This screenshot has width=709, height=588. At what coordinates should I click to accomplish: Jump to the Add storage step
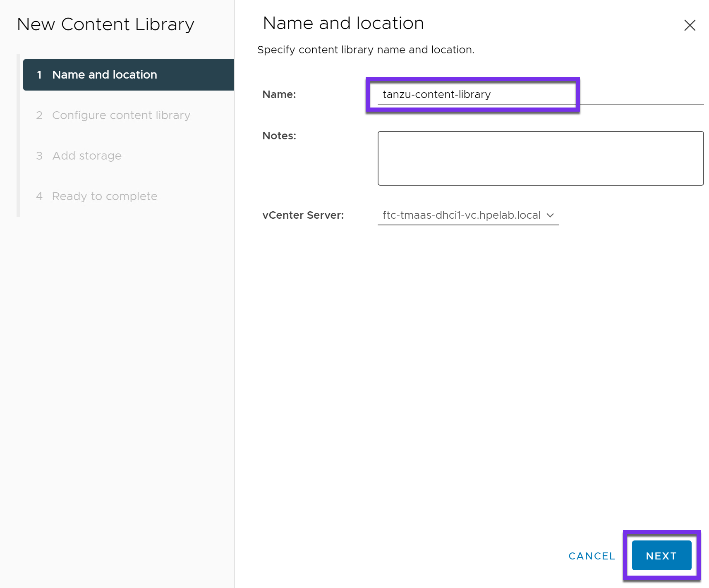(x=86, y=155)
